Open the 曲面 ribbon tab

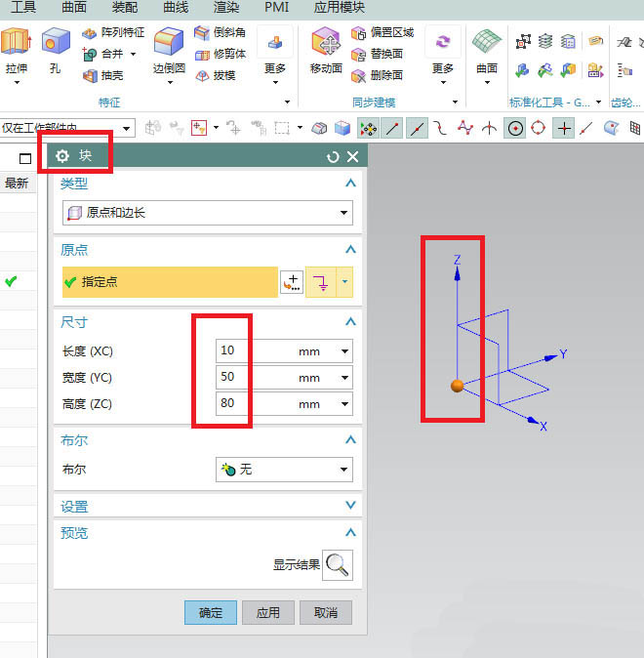pos(74,8)
